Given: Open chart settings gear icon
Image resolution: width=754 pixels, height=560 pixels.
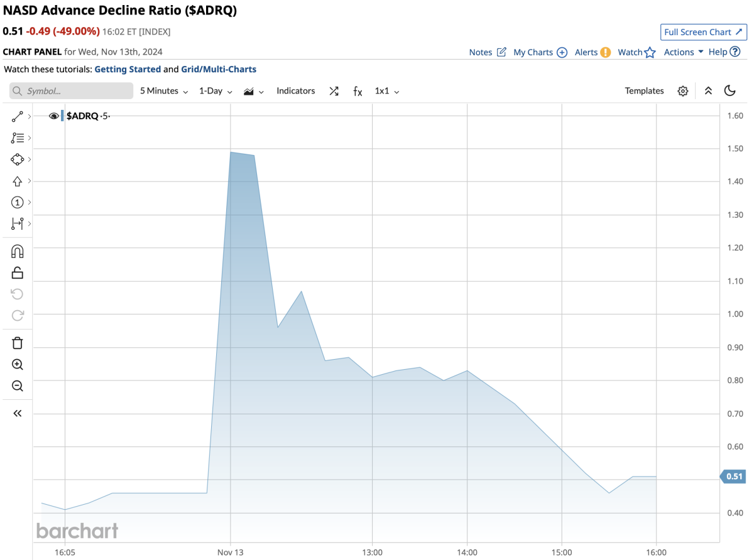Looking at the screenshot, I should pos(683,91).
